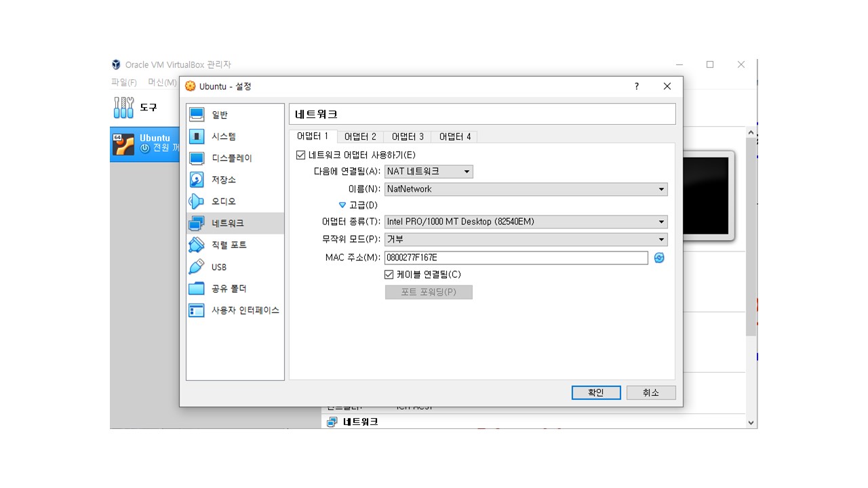Switch to Adapter 2 (어댑터 2) tab
Screen dimensions: 868x488
coord(360,137)
